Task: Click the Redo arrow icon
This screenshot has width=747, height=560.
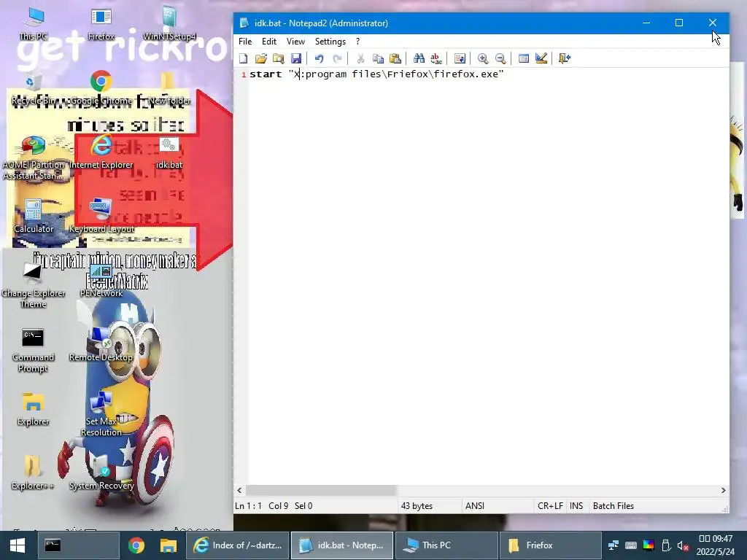Action: (337, 58)
